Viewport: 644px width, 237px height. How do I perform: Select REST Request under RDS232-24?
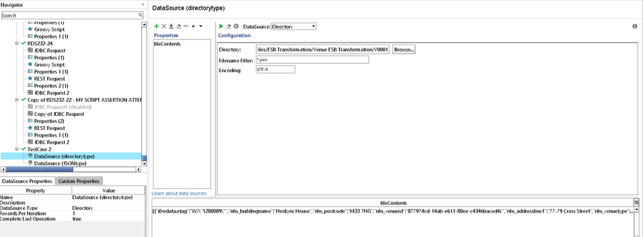coord(49,79)
